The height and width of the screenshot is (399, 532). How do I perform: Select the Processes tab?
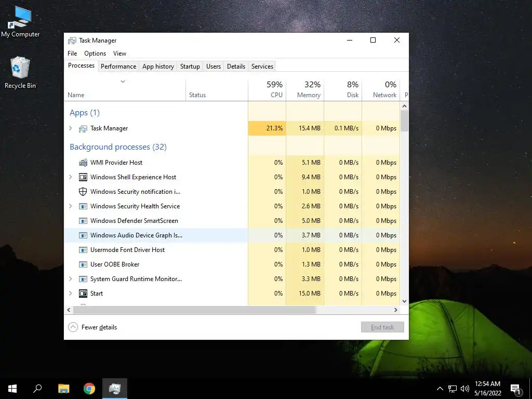point(81,66)
